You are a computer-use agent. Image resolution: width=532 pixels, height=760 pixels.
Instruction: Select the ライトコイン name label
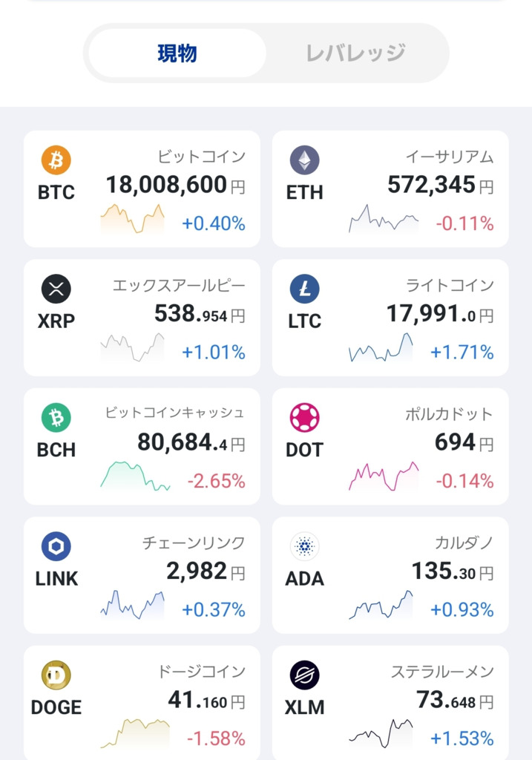tap(450, 286)
